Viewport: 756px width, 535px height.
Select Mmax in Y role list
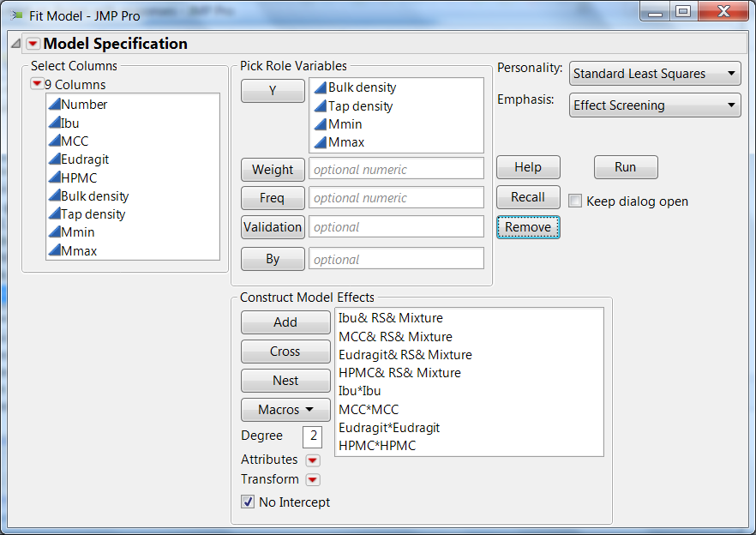click(396, 142)
